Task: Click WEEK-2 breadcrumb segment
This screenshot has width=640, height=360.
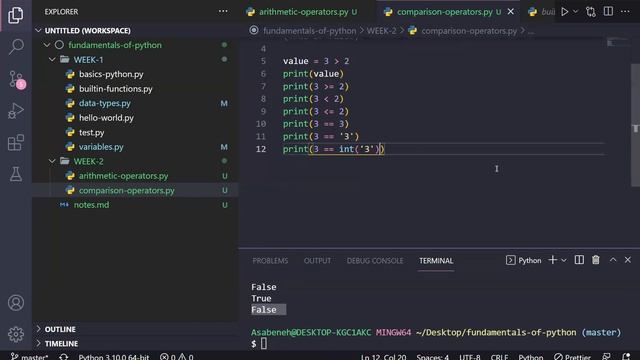Action: (x=381, y=31)
